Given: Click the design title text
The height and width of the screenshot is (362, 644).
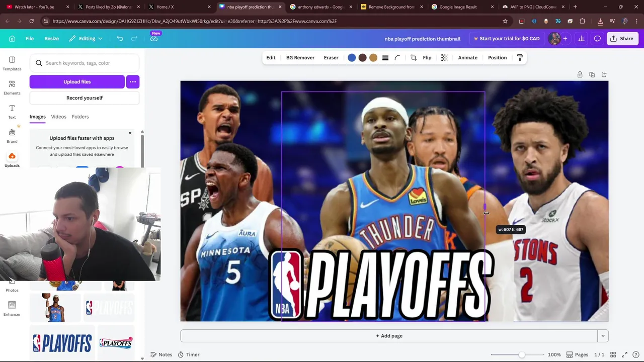Looking at the screenshot, I should click(x=423, y=39).
